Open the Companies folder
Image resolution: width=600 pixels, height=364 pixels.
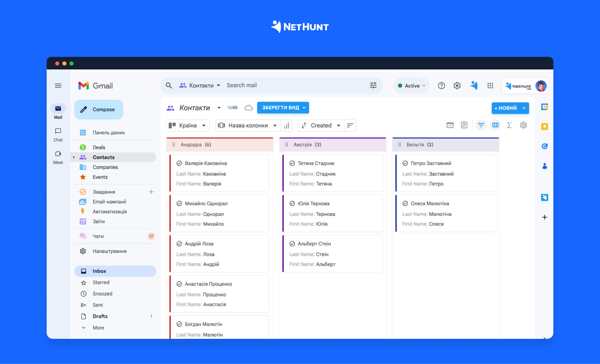tap(105, 167)
